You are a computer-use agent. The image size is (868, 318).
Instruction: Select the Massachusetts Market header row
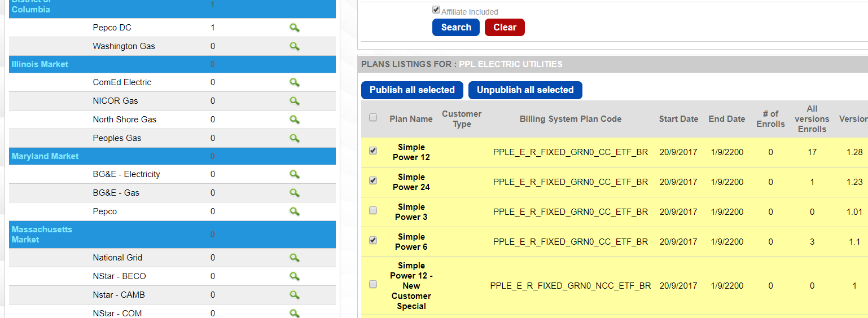(x=172, y=235)
